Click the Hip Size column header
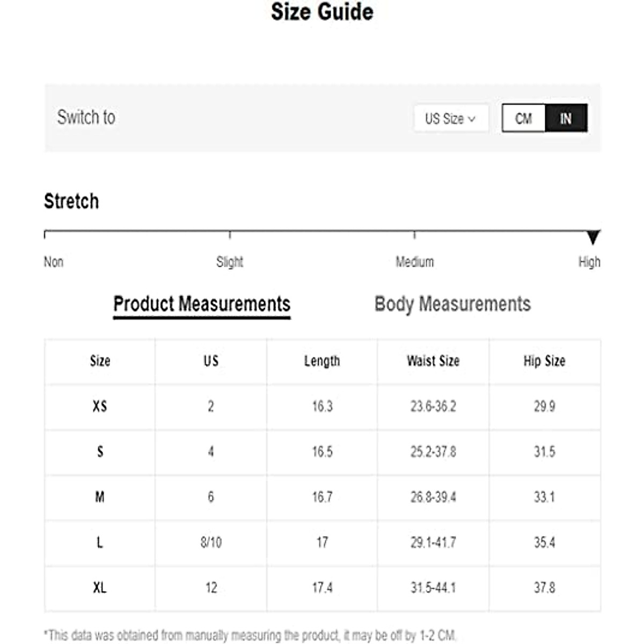Viewport: 644px width, 644px height. tap(544, 361)
